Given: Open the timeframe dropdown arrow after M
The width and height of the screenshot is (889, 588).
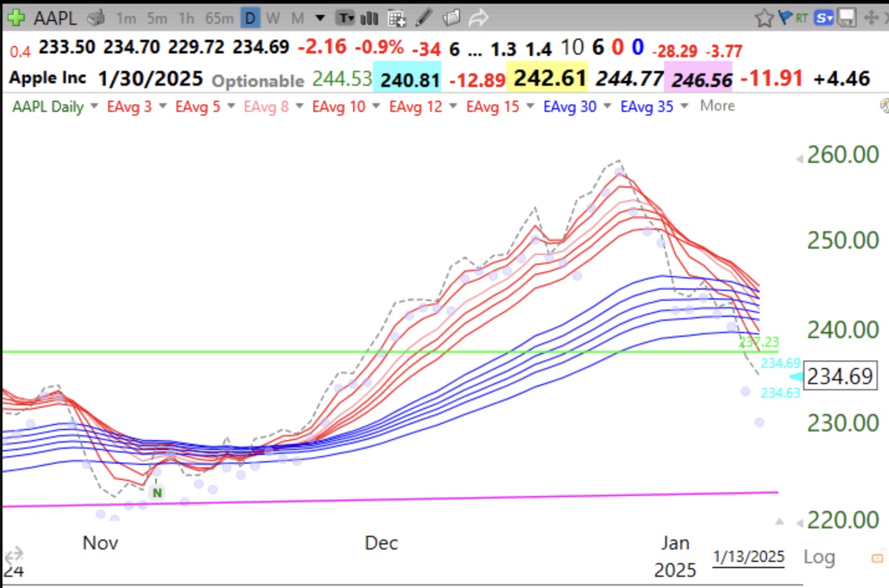Looking at the screenshot, I should click(320, 18).
